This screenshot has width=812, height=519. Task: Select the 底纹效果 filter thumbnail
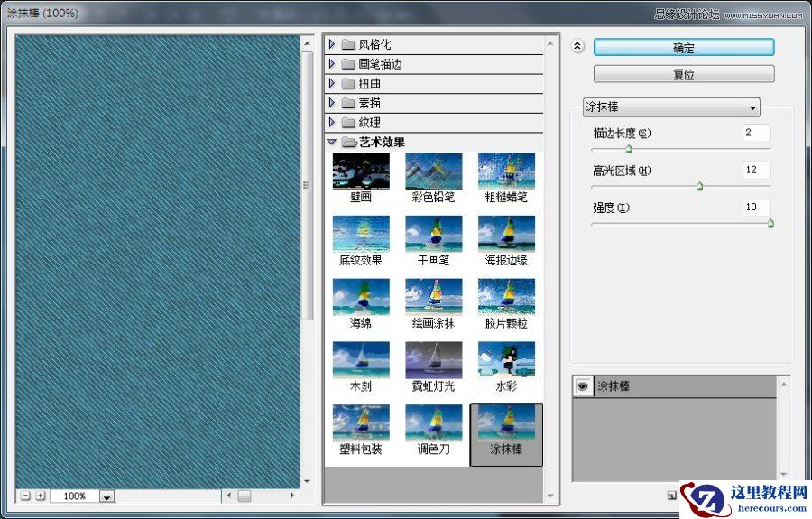[361, 235]
